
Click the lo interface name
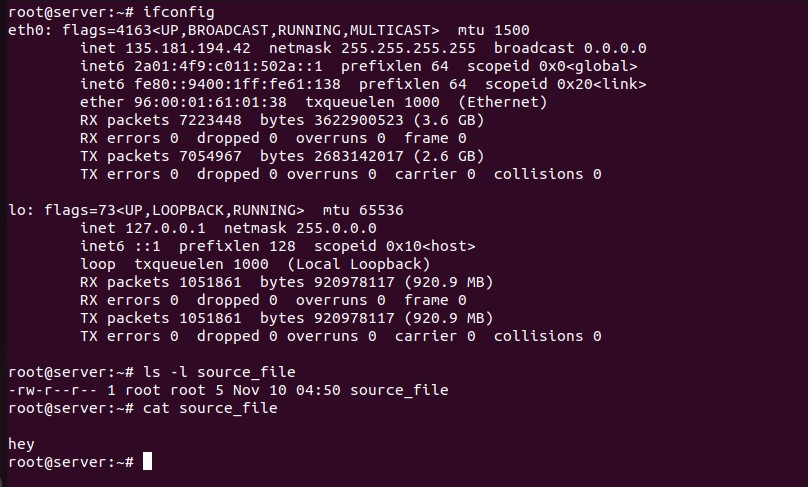(17, 210)
